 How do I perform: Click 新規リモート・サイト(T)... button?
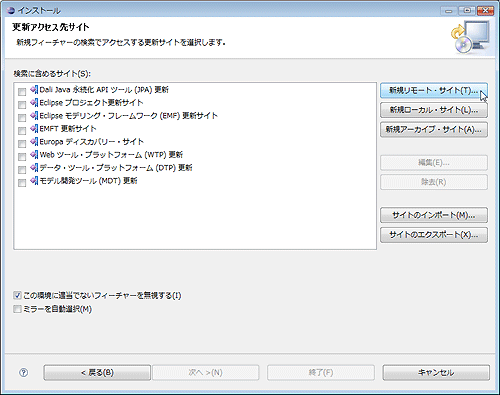tap(434, 90)
